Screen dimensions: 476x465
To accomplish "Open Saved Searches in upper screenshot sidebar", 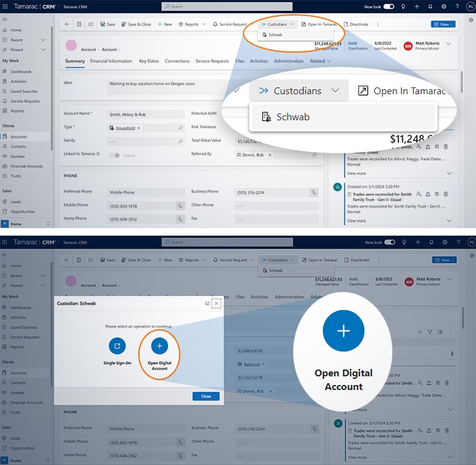I will [x=24, y=91].
